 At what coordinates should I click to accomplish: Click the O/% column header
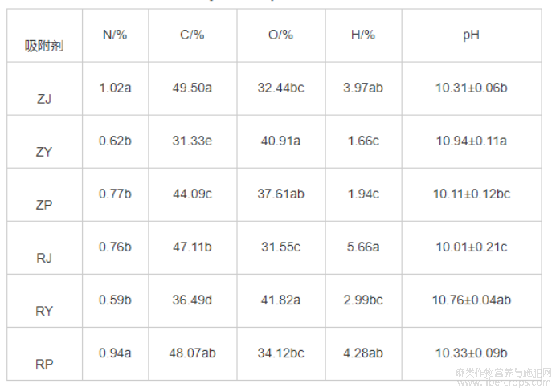281,35
